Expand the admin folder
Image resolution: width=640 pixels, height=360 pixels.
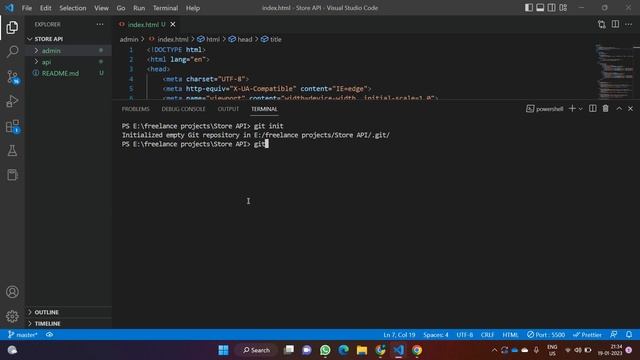click(x=69, y=51)
